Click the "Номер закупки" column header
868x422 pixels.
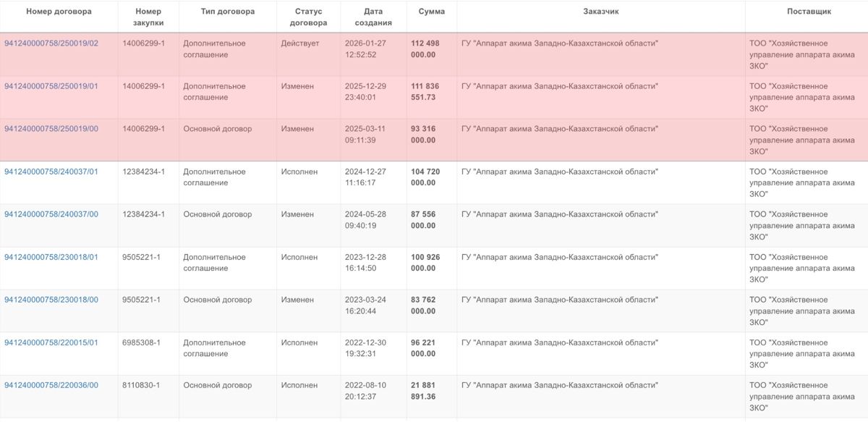148,17
